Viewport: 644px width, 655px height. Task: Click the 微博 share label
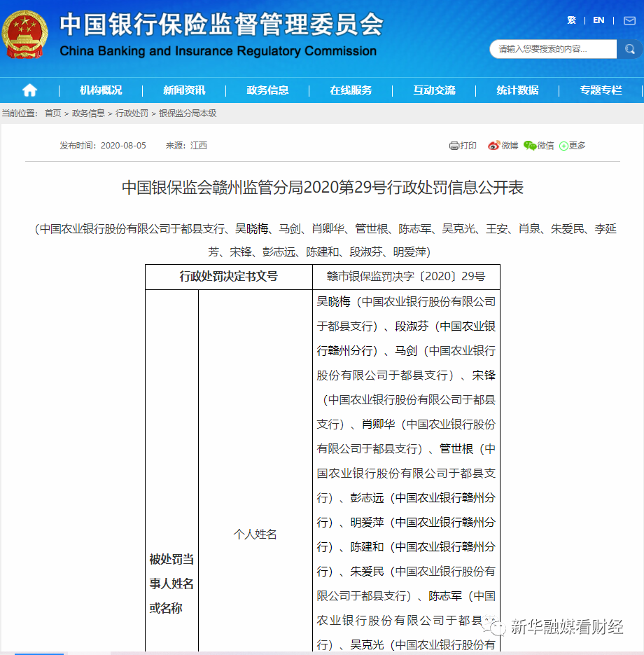[x=510, y=146]
